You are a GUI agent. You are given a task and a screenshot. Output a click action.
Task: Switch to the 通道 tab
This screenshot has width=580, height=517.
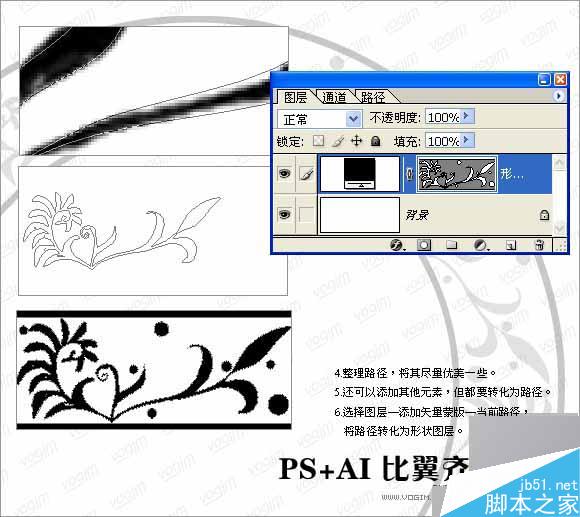334,97
